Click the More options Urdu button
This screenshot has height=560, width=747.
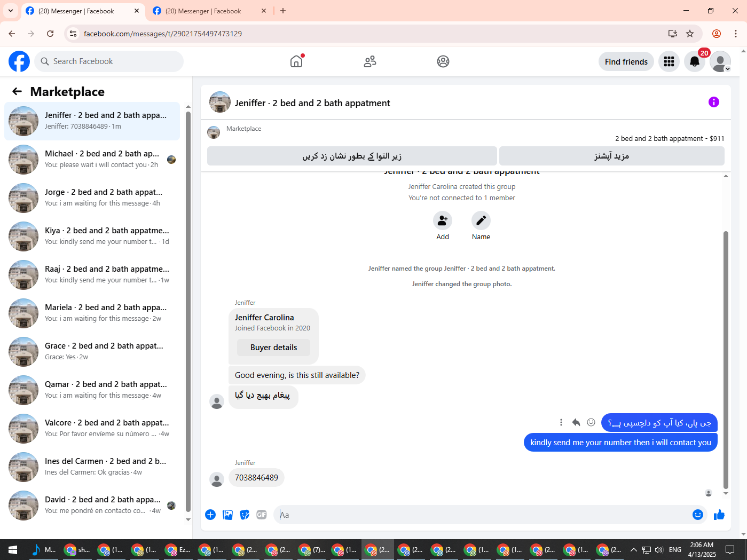pyautogui.click(x=612, y=156)
